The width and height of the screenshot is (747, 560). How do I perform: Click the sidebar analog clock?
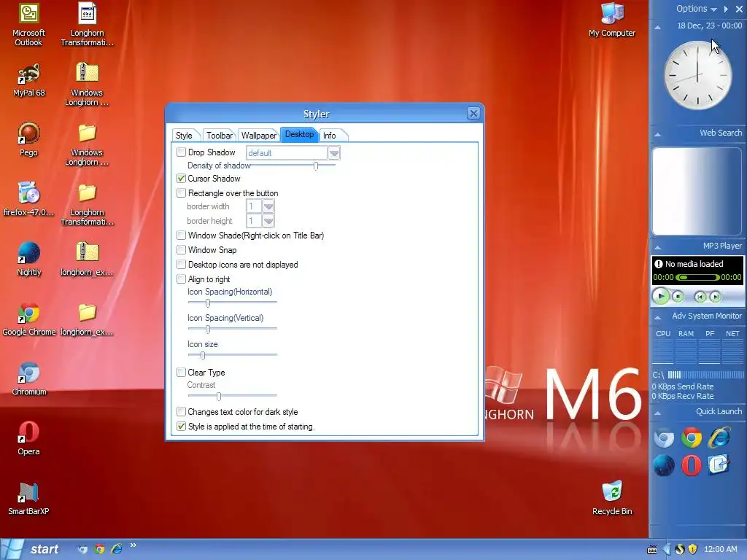[698, 75]
